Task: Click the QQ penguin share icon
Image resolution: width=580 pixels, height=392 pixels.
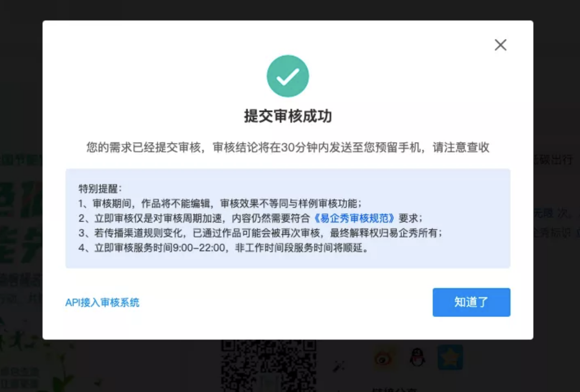Action: coord(417,357)
